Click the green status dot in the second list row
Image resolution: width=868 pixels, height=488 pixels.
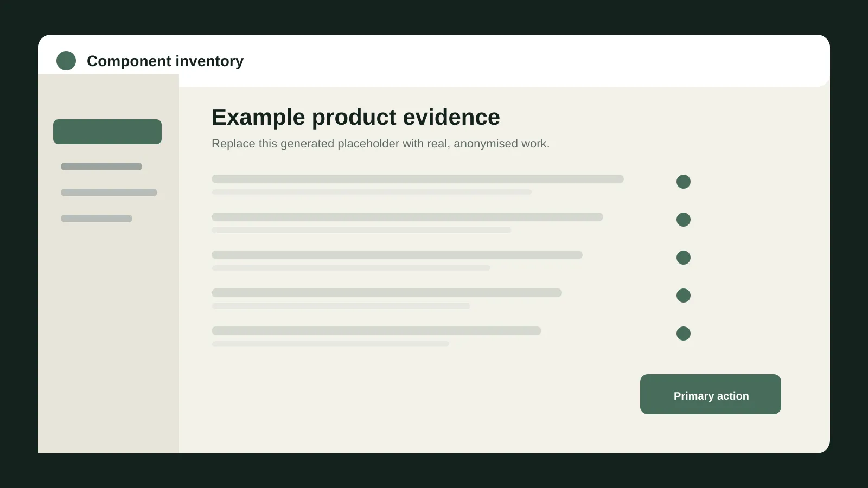[x=684, y=220]
